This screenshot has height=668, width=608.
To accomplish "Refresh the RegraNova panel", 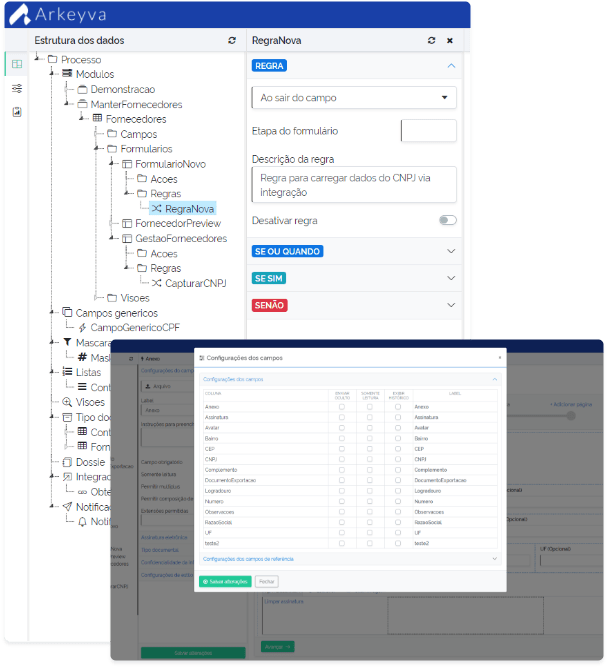I will click(x=431, y=40).
